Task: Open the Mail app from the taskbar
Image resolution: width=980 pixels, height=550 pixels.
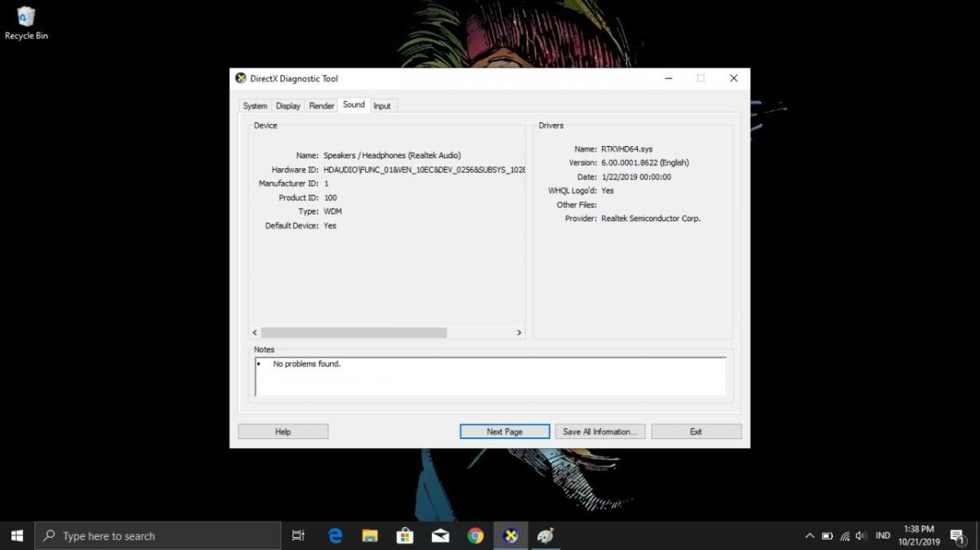Action: [x=440, y=535]
